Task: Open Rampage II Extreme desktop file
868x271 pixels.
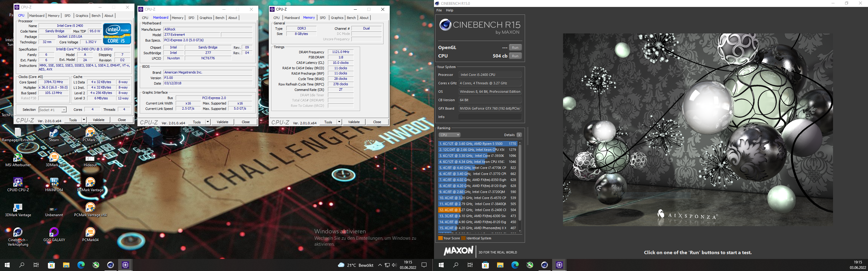Action: pos(18,135)
